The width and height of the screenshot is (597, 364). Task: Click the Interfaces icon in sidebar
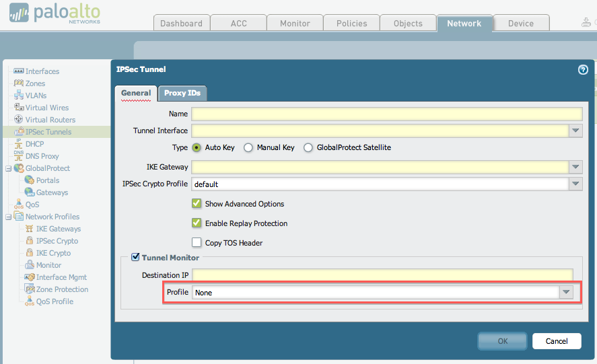coord(19,71)
